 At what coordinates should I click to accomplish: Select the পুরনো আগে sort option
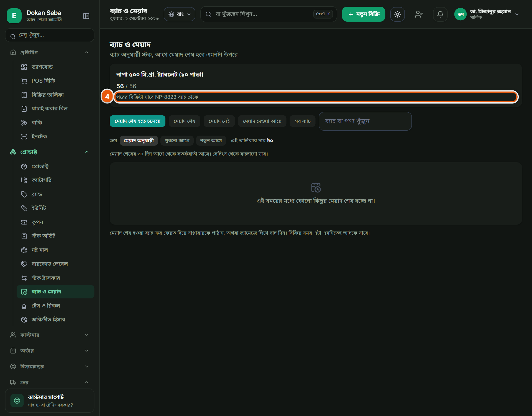click(x=177, y=141)
